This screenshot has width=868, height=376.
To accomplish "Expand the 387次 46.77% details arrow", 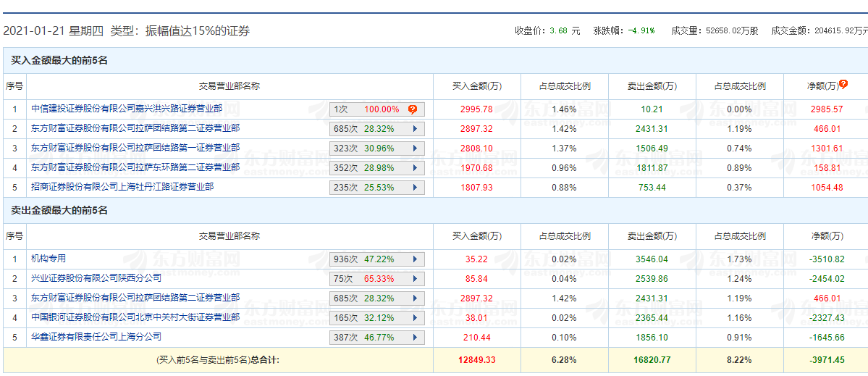I will pyautogui.click(x=415, y=338).
